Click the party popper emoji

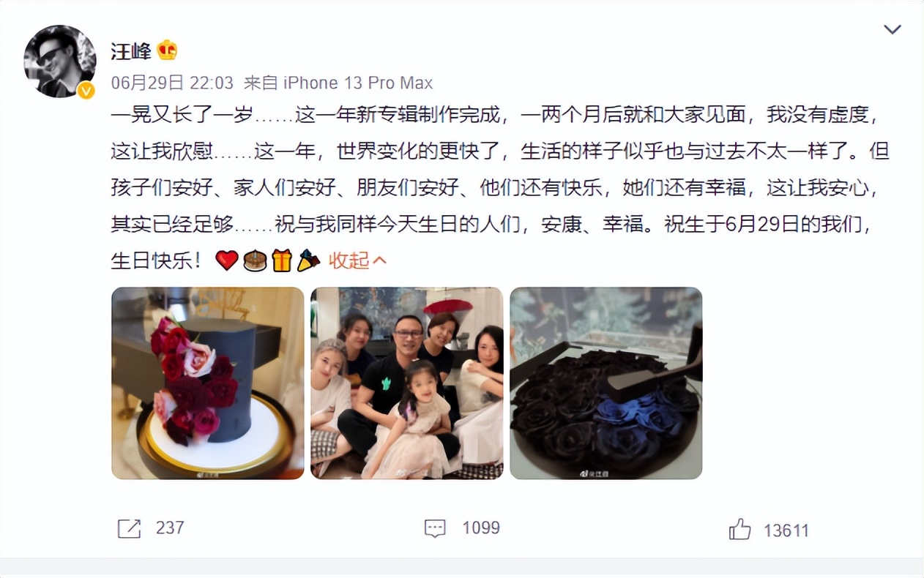(x=308, y=260)
